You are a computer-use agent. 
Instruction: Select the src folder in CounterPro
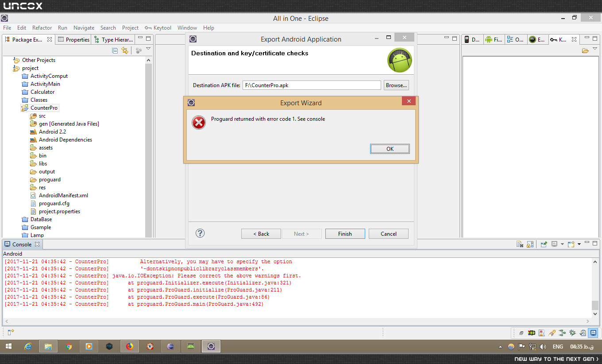click(42, 116)
